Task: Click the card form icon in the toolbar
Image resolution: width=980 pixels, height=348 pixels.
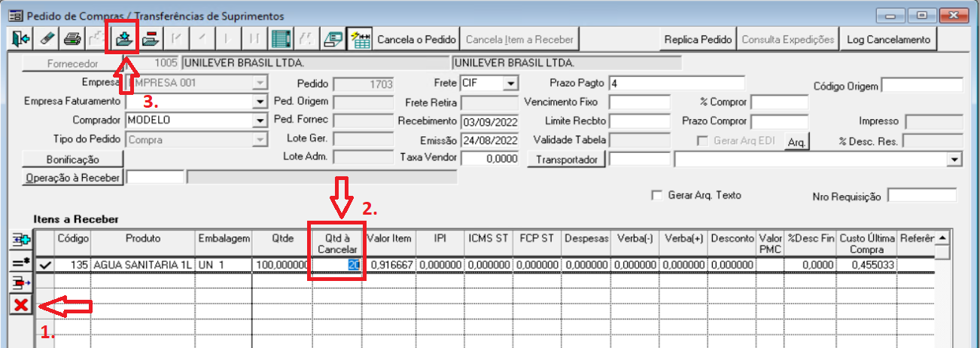Action: coord(332,38)
